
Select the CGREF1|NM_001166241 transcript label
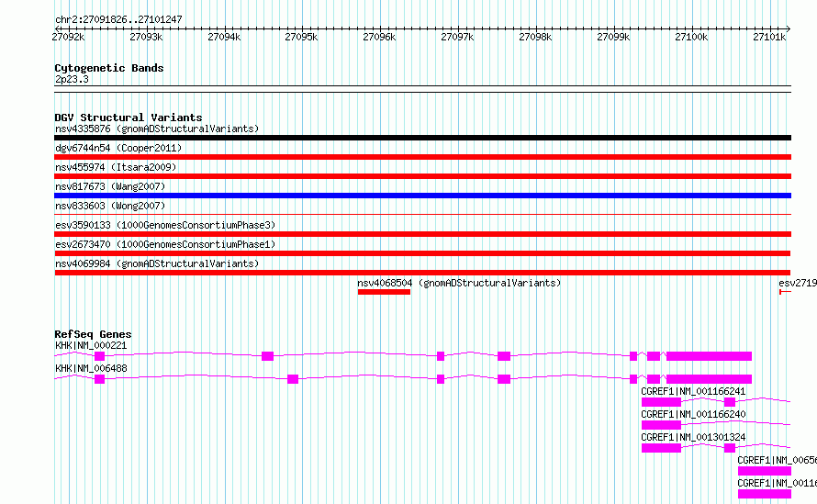tap(693, 391)
